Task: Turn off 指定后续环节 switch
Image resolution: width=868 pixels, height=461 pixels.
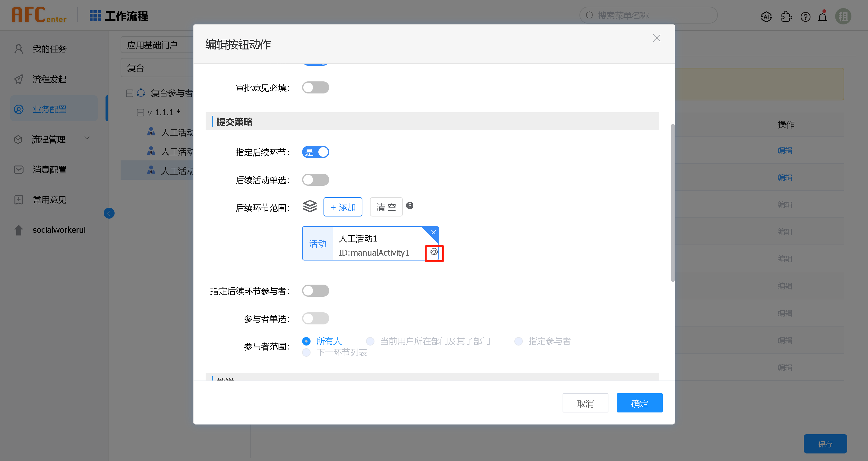Action: (x=315, y=152)
